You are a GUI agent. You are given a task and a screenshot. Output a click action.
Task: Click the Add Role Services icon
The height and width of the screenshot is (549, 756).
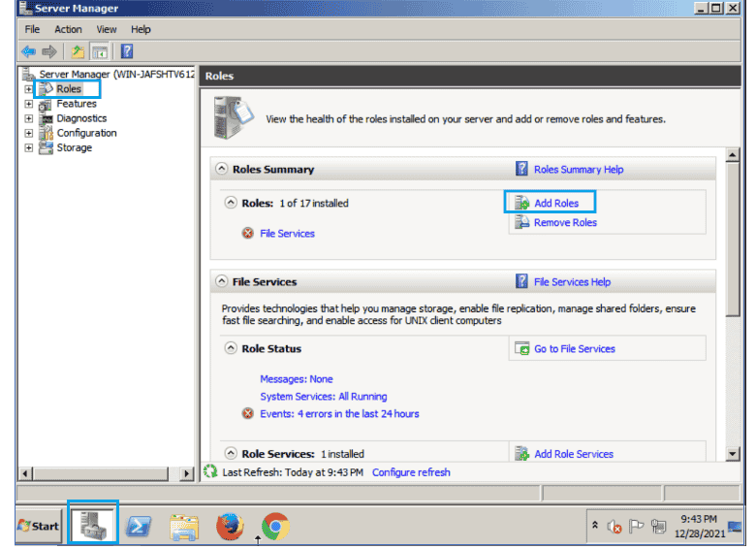(x=521, y=454)
